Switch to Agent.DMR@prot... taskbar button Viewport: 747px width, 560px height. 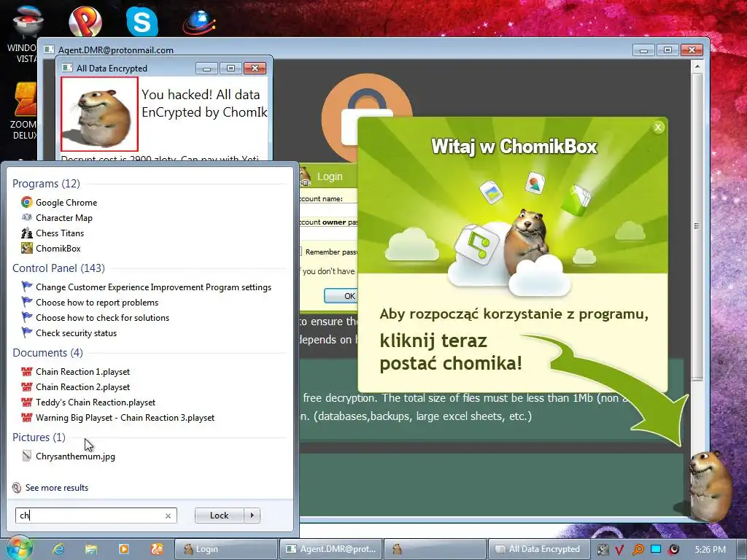coord(330,549)
